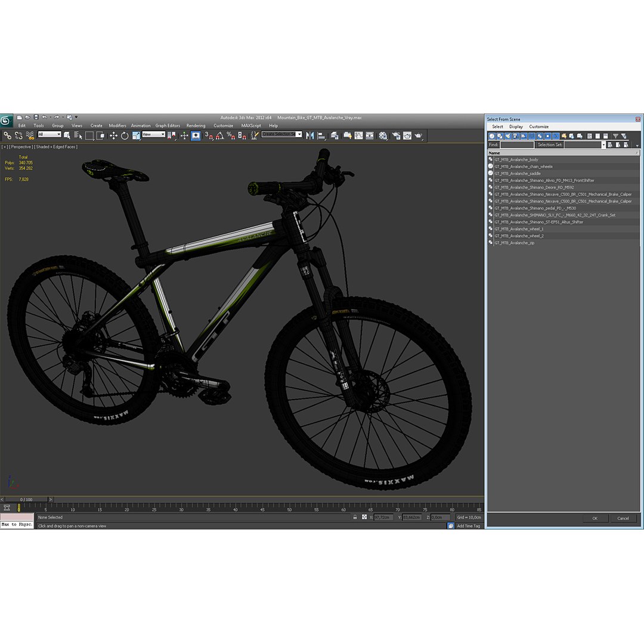Open the Display menu in Select From Scene
The height and width of the screenshot is (644, 644).
pyautogui.click(x=516, y=126)
